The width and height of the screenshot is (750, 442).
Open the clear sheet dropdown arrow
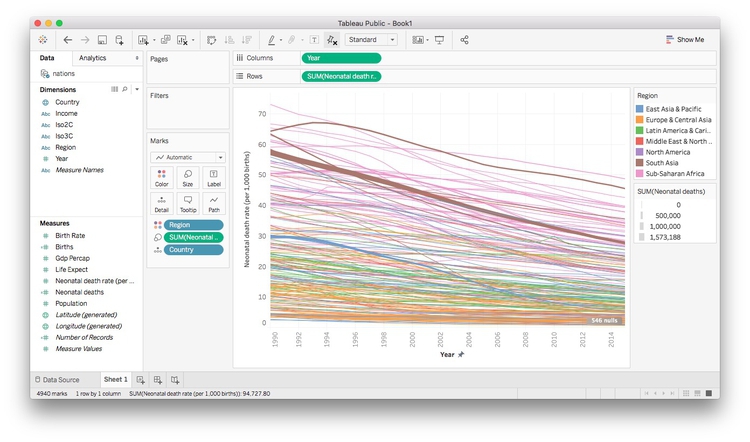pyautogui.click(x=193, y=40)
